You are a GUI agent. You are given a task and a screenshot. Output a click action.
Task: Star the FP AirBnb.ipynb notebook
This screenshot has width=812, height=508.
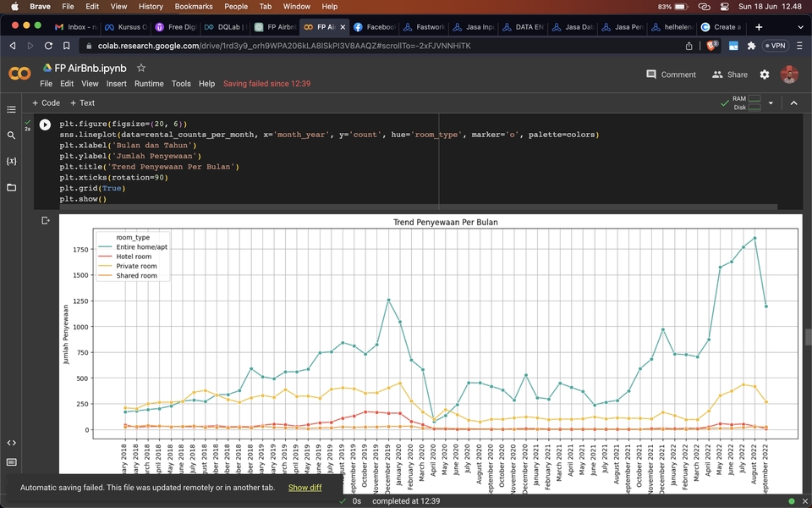[x=141, y=68]
